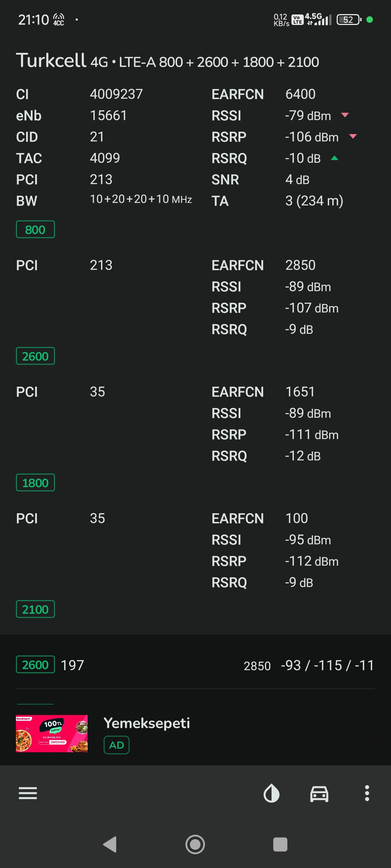Image resolution: width=391 pixels, height=868 pixels.
Task: Select the 800 band badge
Action: pyautogui.click(x=35, y=229)
